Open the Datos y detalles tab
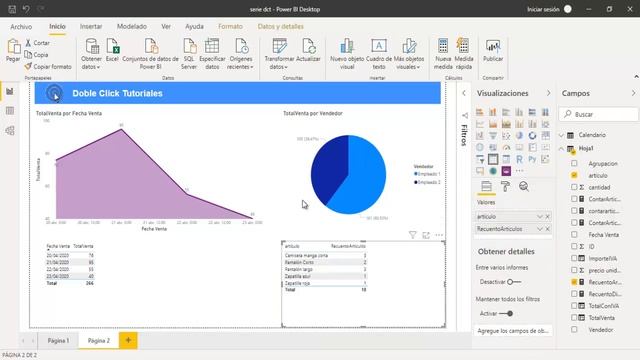Screen dimensions: 640x360 click(280, 27)
